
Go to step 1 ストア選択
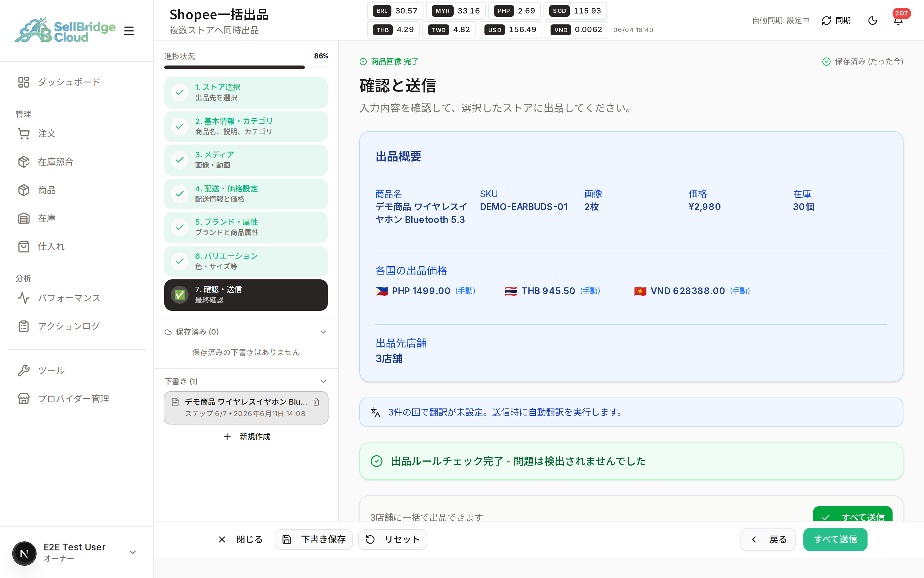coord(246,92)
